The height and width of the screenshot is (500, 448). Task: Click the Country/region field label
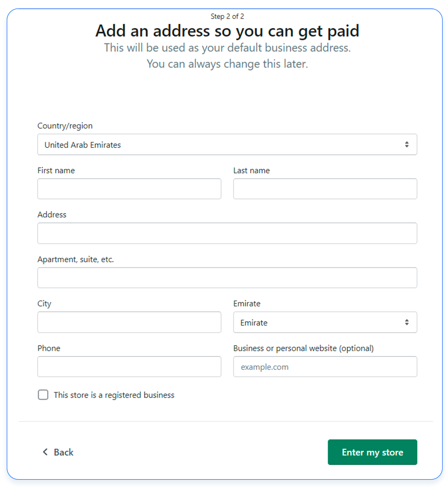(x=65, y=126)
